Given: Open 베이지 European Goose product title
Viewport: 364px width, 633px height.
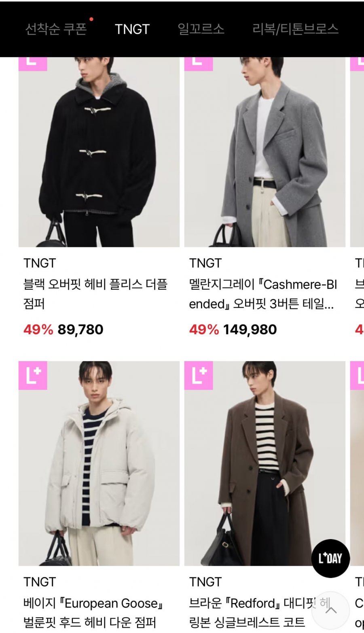Looking at the screenshot, I should point(93,612).
